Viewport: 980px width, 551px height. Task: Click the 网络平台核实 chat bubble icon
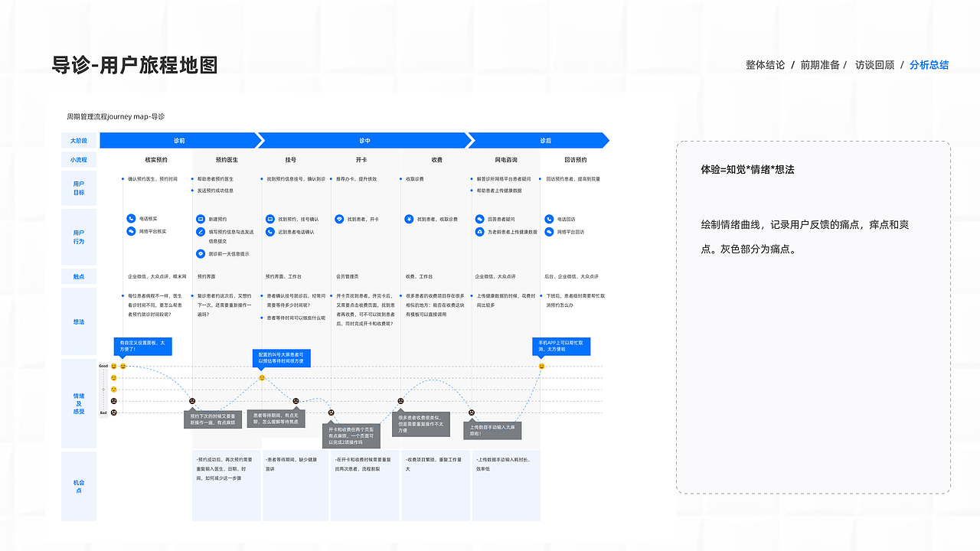click(x=131, y=231)
